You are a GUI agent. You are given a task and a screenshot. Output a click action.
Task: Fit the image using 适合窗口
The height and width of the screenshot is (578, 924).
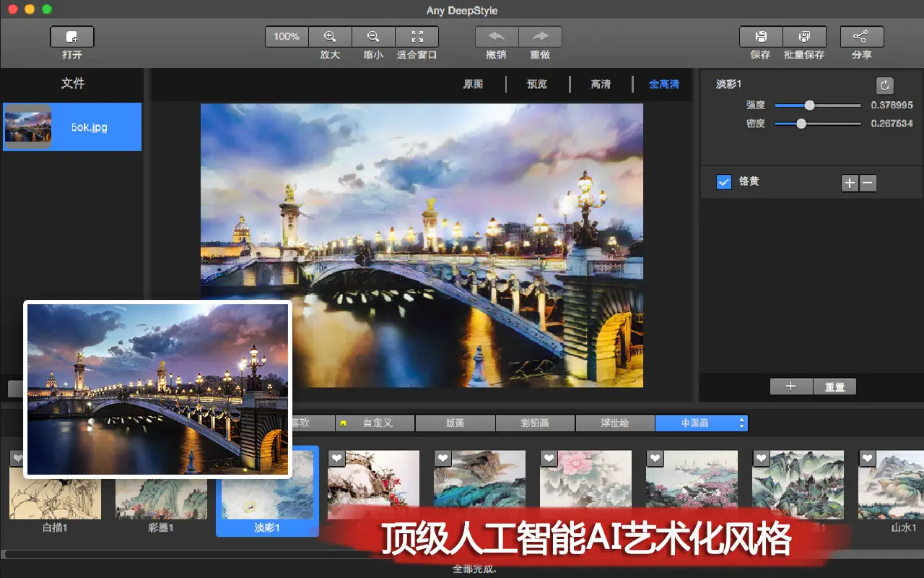[417, 36]
